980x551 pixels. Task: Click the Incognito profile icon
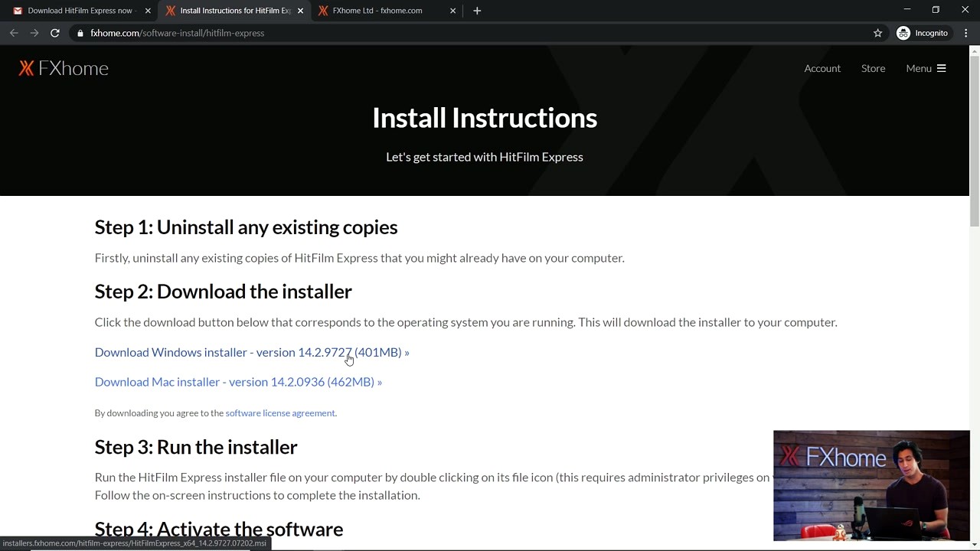(x=903, y=33)
